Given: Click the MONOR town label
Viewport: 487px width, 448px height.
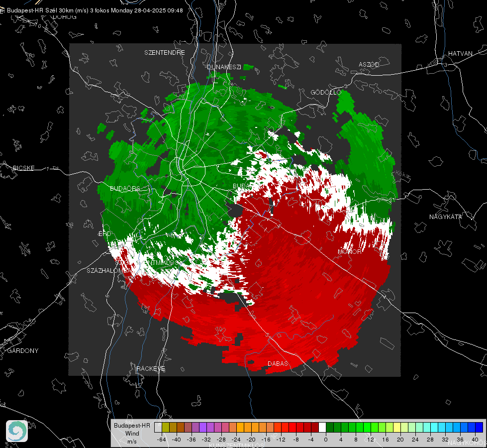Looking at the screenshot, I should point(350,251).
